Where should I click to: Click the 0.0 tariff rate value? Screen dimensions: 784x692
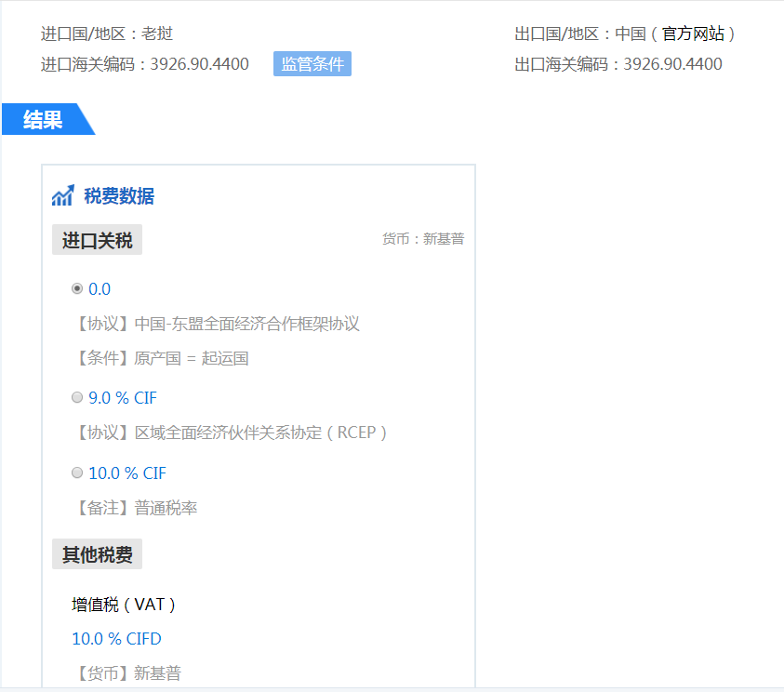click(x=100, y=289)
